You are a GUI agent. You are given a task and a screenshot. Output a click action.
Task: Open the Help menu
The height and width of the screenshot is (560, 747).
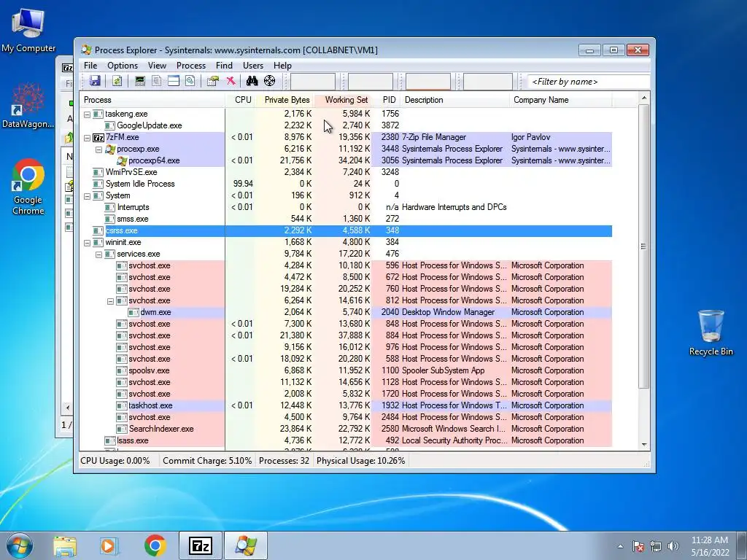coord(282,66)
